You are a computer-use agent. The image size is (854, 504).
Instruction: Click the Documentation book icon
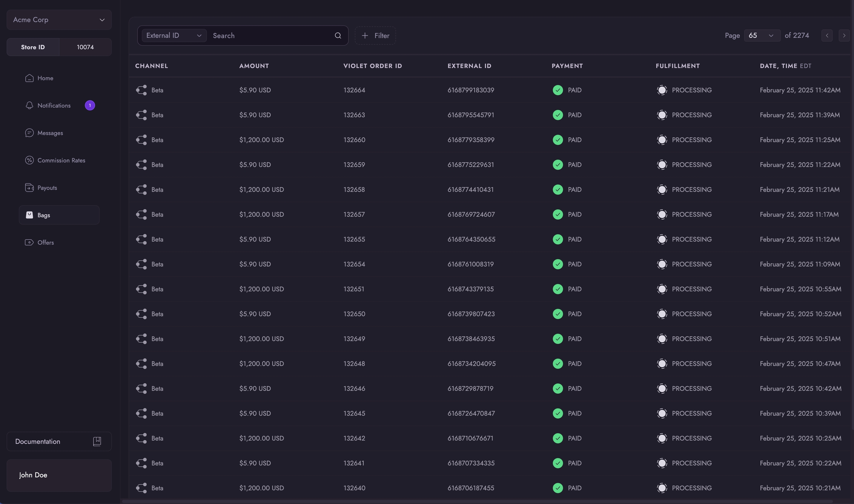click(97, 441)
